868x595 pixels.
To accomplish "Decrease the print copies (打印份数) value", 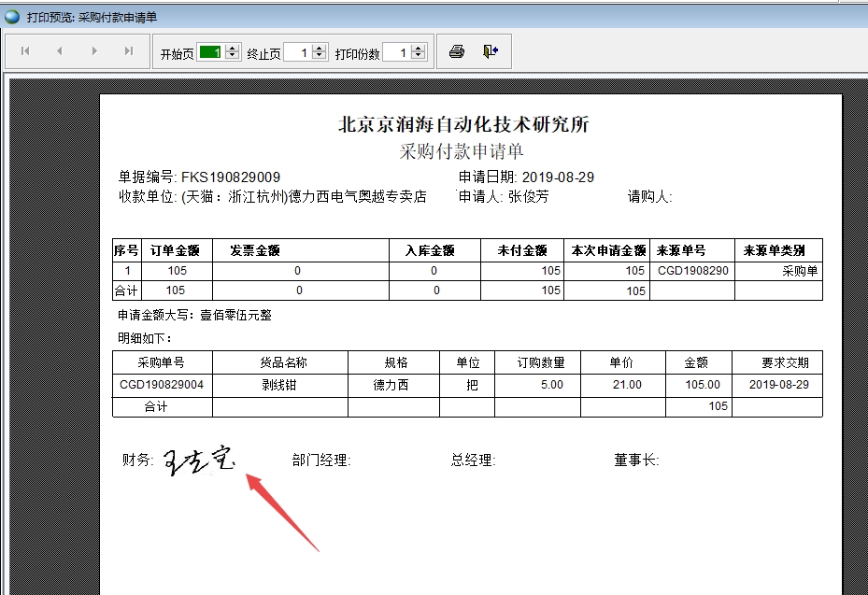I will [420, 57].
